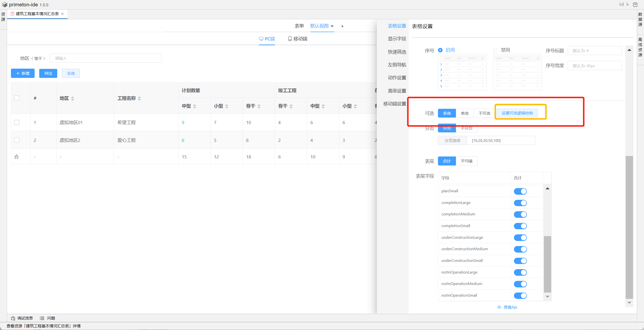Screen dimensions: 644x330
Task: Check the checkbox in row 虚拟地区01
Action: (17, 122)
